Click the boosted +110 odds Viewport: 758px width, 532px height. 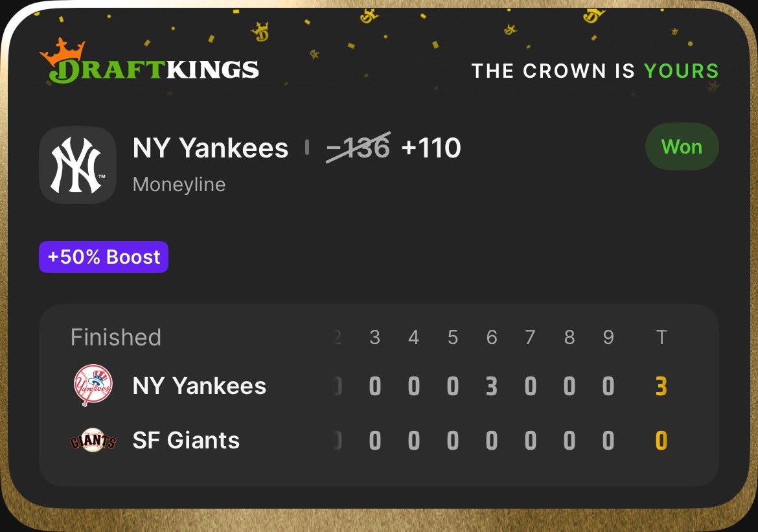coord(431,148)
